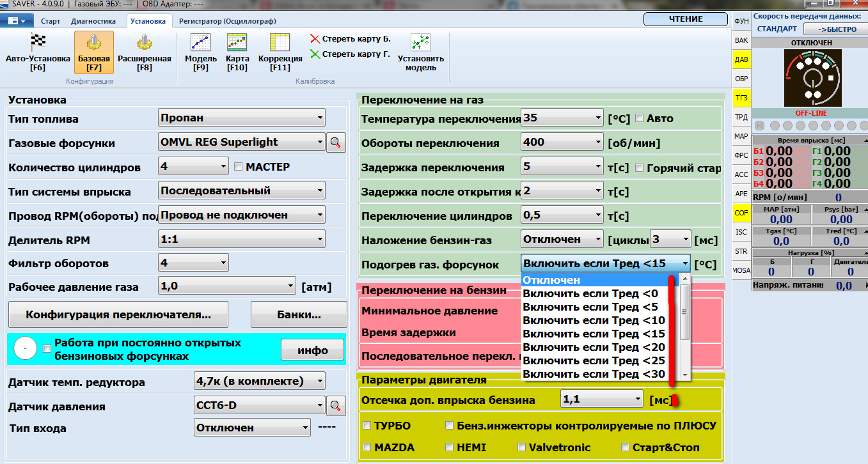Enable the Старт&Стоп checkbox
Image resolution: width=868 pixels, height=464 pixels.
(x=625, y=447)
